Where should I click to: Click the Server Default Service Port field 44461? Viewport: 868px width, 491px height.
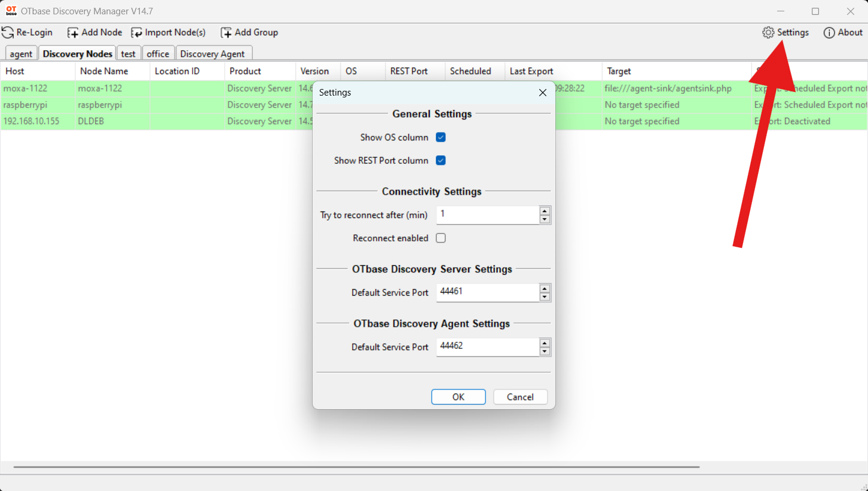(x=488, y=293)
